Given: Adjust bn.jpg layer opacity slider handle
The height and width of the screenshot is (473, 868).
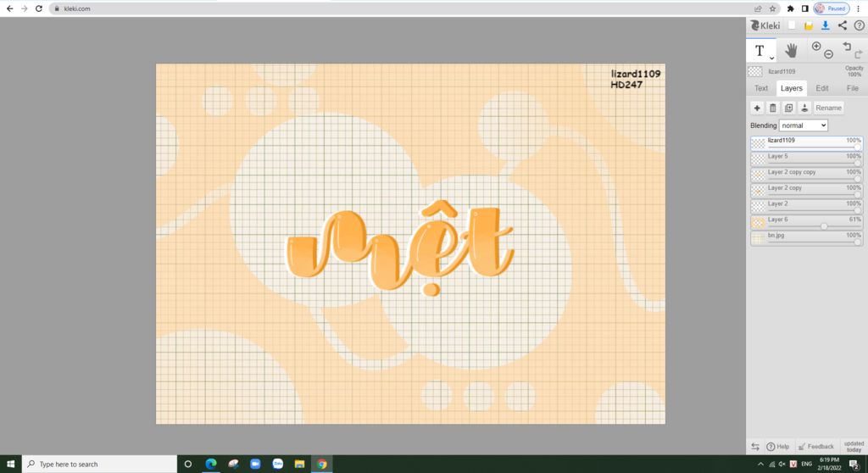Looking at the screenshot, I should coord(858,242).
